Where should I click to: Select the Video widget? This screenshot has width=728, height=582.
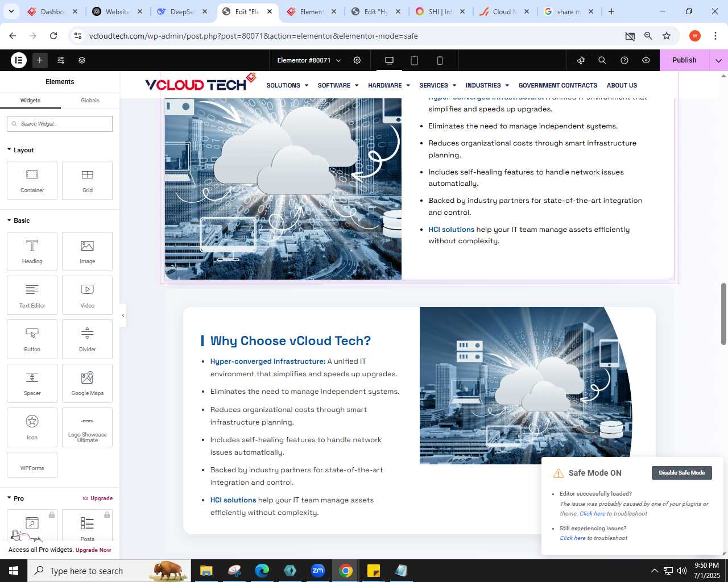tap(88, 295)
